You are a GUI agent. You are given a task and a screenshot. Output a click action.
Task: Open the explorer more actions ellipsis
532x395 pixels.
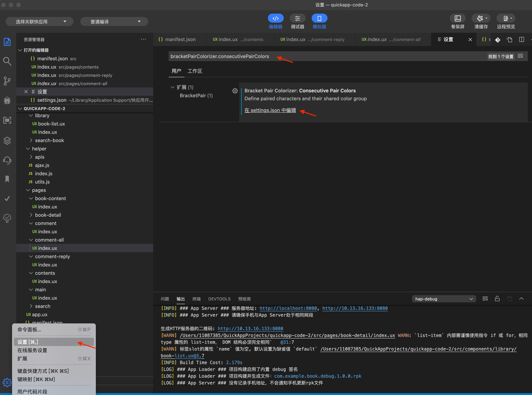point(143,39)
